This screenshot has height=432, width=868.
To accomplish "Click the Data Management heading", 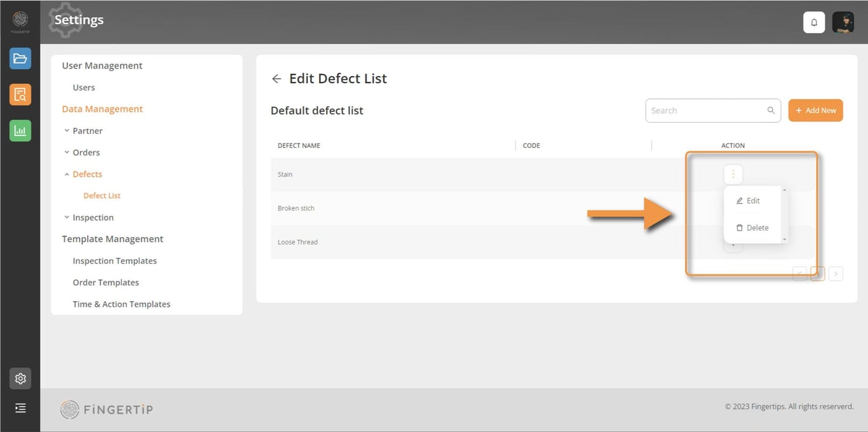I will 102,109.
